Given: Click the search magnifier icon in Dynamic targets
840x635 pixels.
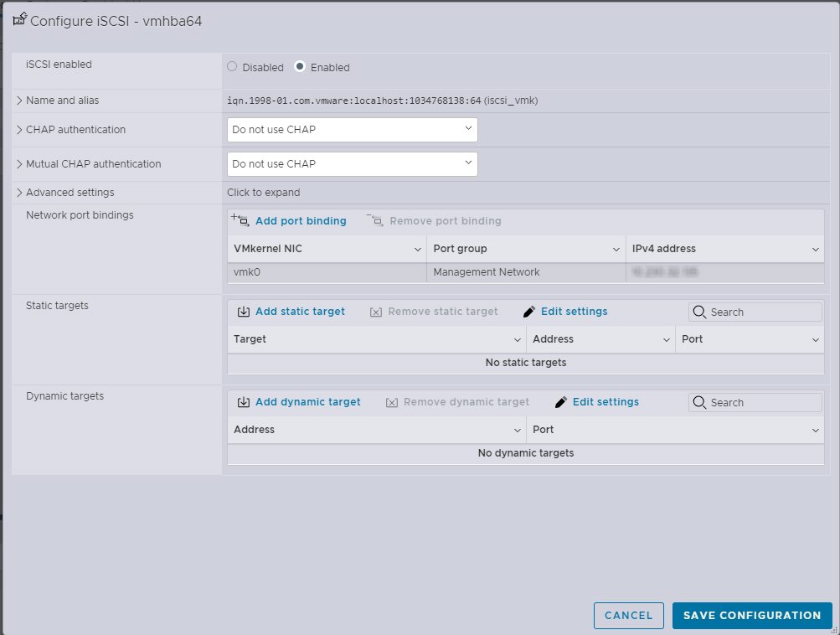Looking at the screenshot, I should tap(699, 403).
